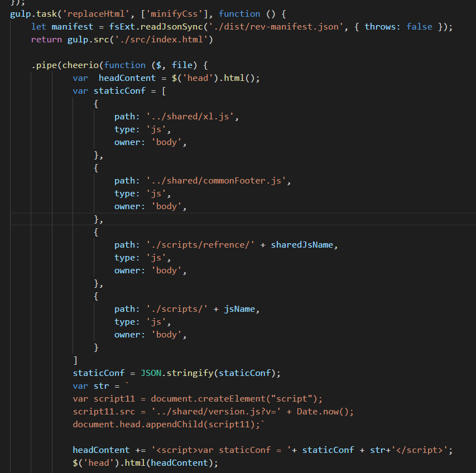Click the 'replaceHtml' task name string
Viewport: 476px width, 473px height.
[x=96, y=14]
